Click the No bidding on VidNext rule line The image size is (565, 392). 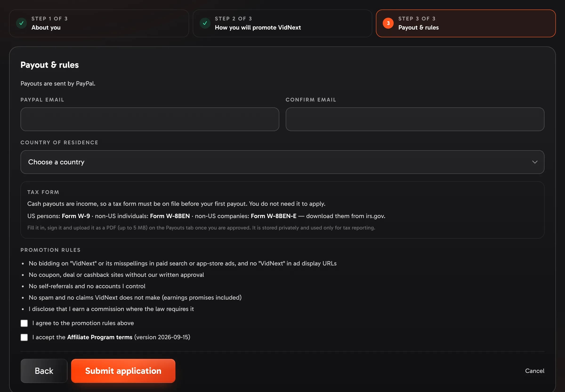click(183, 263)
